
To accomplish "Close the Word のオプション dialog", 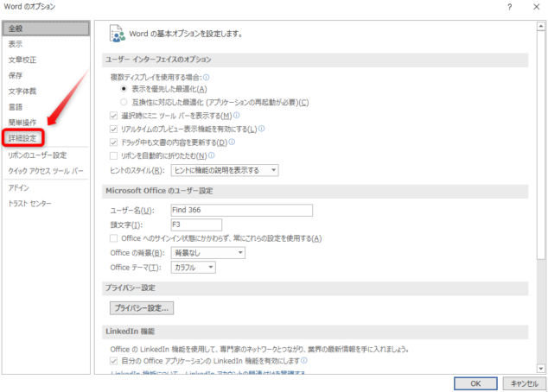I will [537, 7].
